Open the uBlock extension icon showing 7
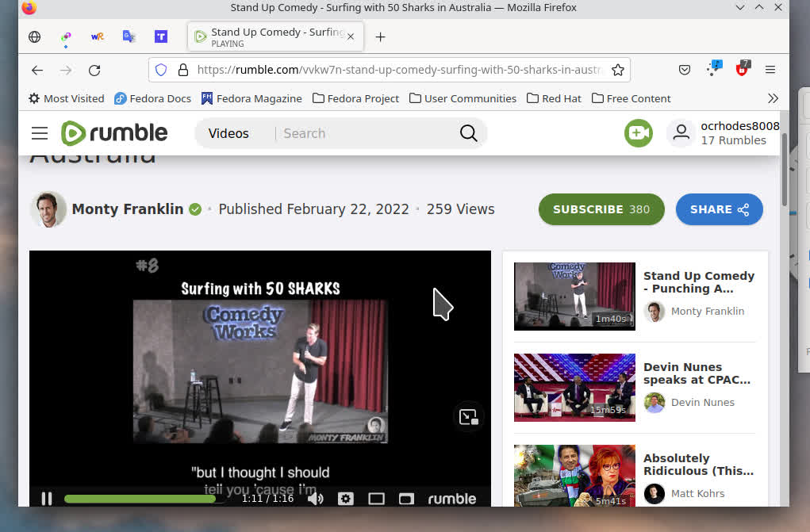Screen dimensions: 810x532 point(743,68)
